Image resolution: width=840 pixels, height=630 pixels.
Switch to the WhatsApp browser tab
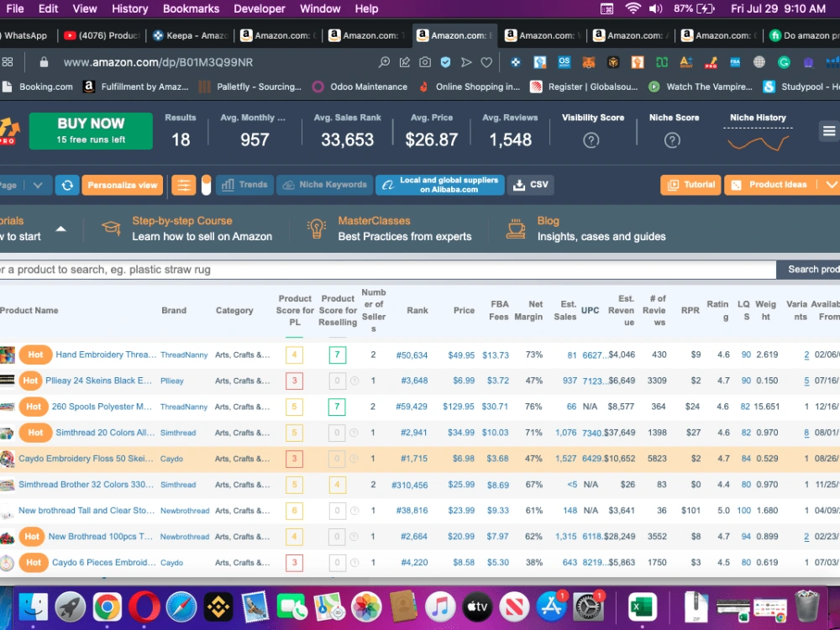coord(26,35)
